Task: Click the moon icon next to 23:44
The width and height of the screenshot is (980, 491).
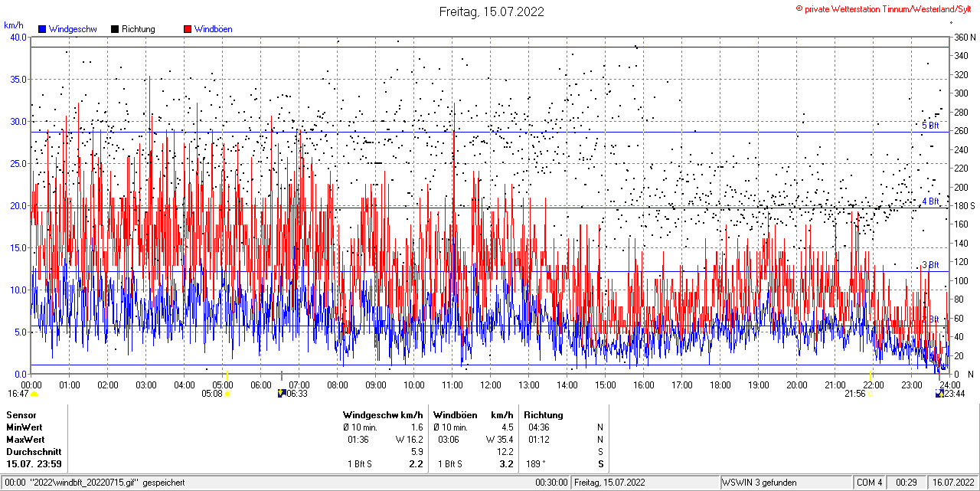Action: click(939, 394)
